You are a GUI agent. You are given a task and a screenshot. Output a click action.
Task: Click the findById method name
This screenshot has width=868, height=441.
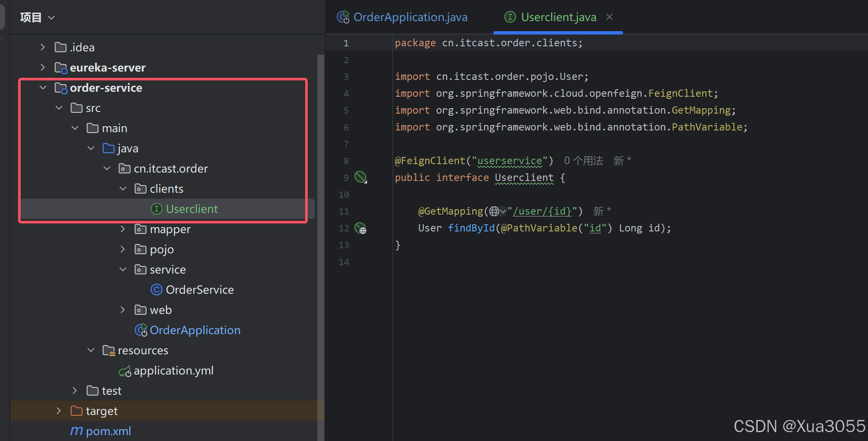click(x=471, y=228)
